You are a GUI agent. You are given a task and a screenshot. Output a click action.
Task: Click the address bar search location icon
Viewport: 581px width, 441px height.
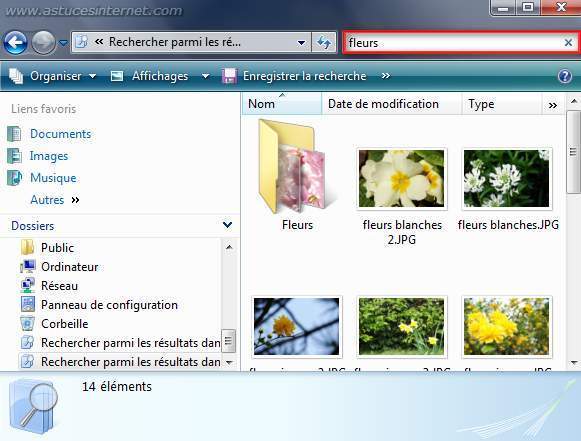click(x=82, y=42)
